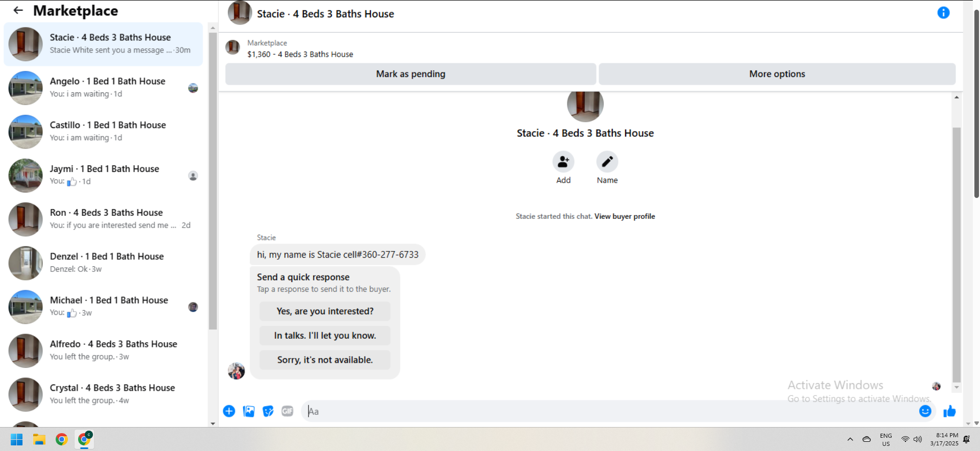This screenshot has height=451, width=980.
Task: Click the seen indicator on Angelo's conversation
Action: pos(193,88)
